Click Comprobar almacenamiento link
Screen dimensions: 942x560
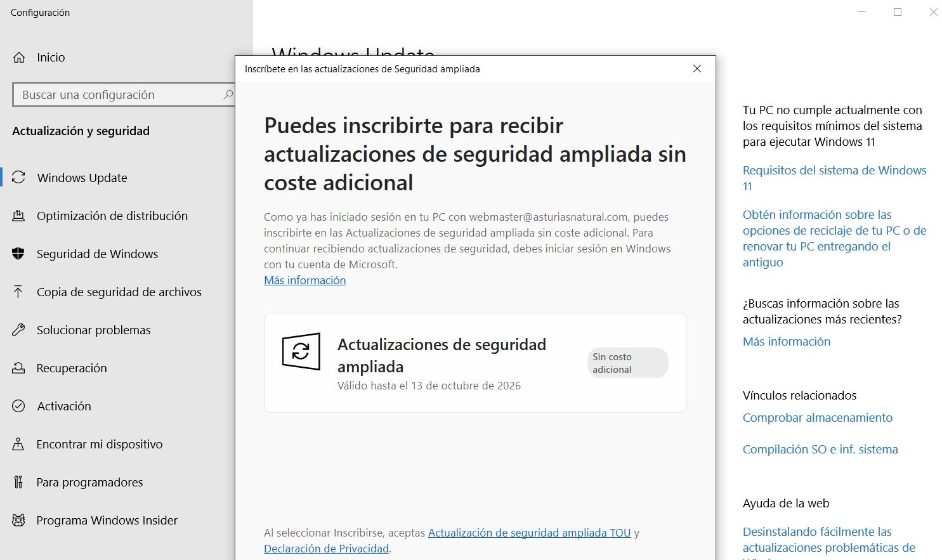pos(817,417)
